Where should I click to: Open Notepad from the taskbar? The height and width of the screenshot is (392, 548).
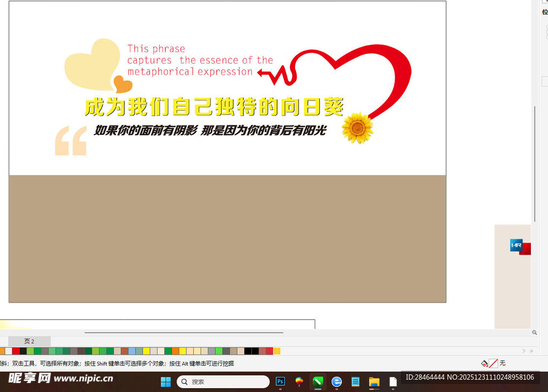point(354,381)
